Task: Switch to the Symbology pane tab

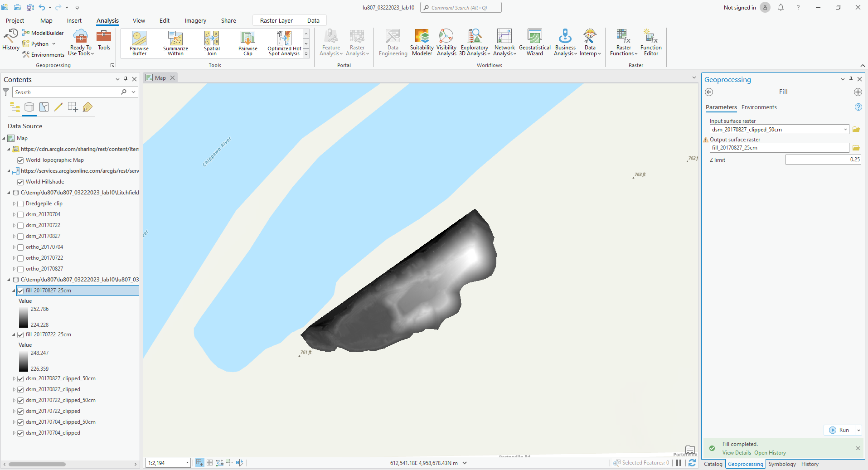Action: (x=782, y=464)
